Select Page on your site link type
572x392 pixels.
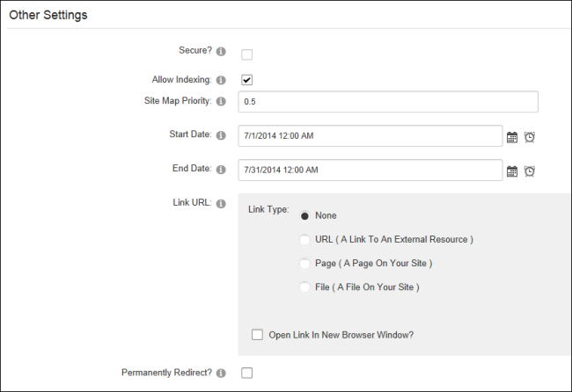coord(304,264)
